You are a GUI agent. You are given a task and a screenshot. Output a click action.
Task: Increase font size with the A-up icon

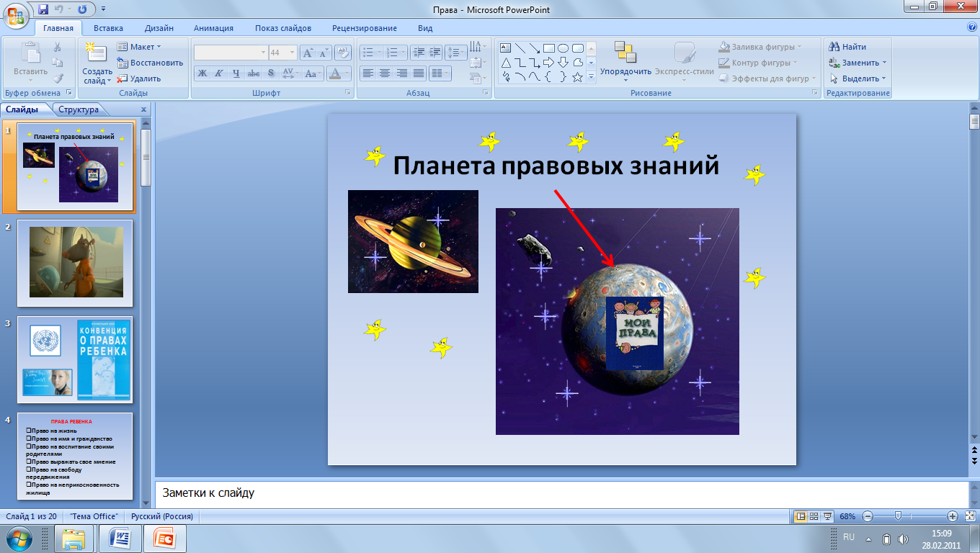point(307,53)
